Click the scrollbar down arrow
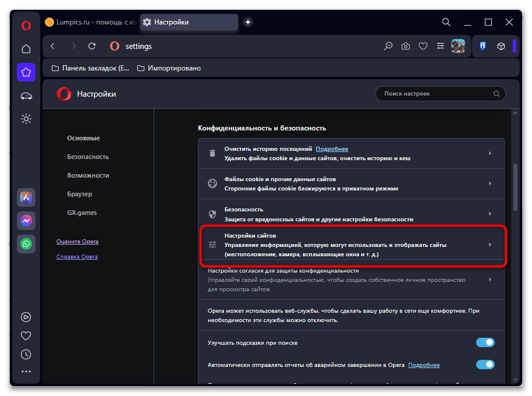The width and height of the screenshot is (532, 396). click(515, 379)
